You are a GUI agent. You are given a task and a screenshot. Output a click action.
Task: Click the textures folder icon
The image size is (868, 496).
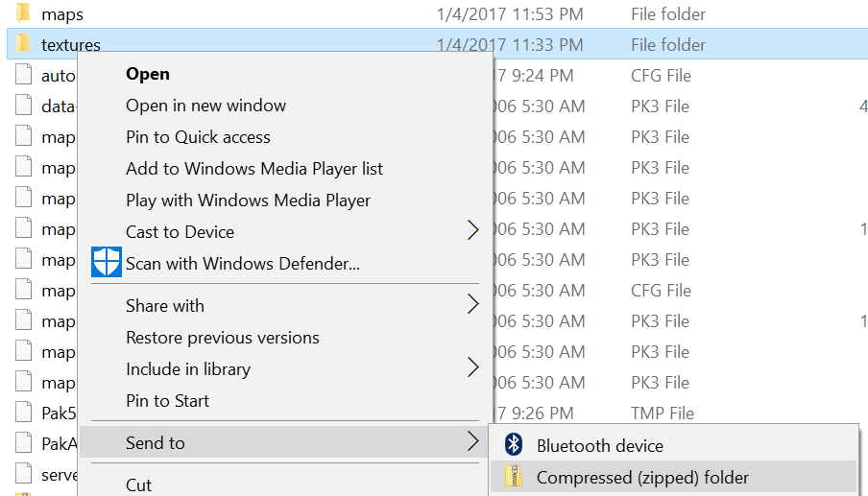click(x=24, y=44)
